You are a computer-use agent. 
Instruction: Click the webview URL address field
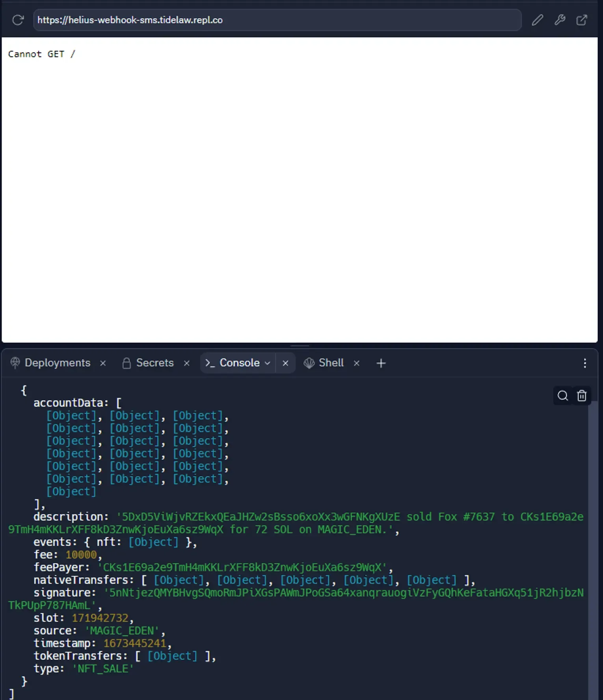[x=277, y=20]
